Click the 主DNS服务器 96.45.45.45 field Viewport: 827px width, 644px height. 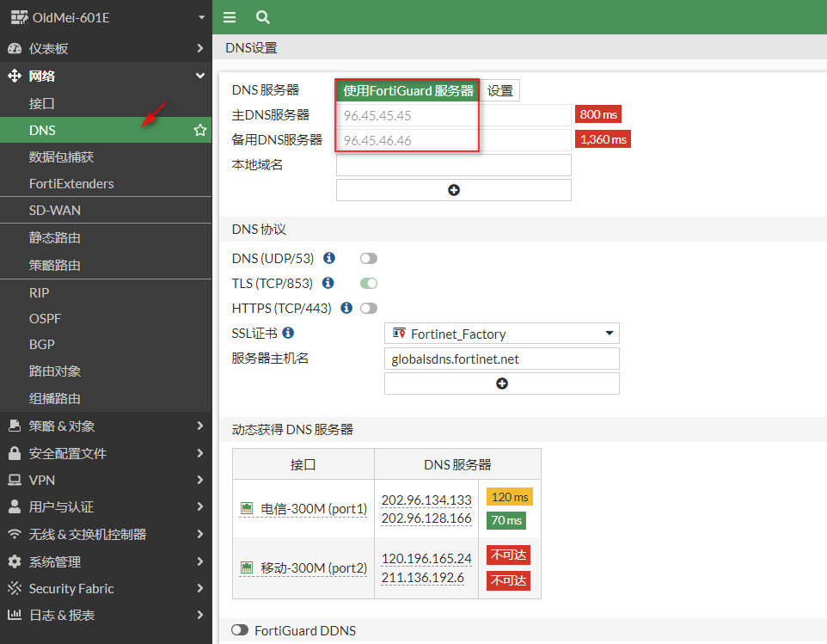pyautogui.click(x=454, y=115)
